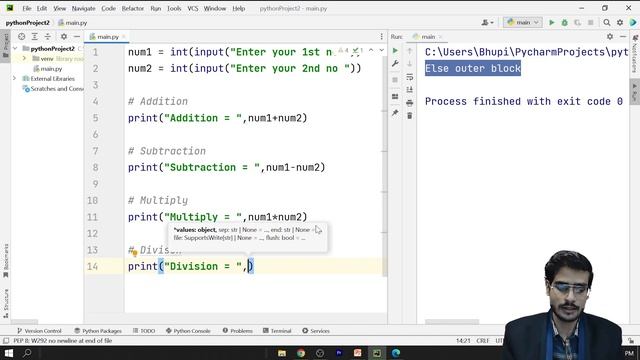
Task: Click Select Opened File target icon
Action: click(22, 37)
